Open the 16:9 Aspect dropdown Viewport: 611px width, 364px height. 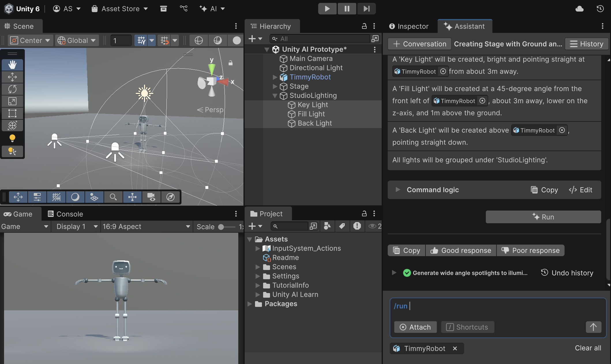[x=146, y=227]
